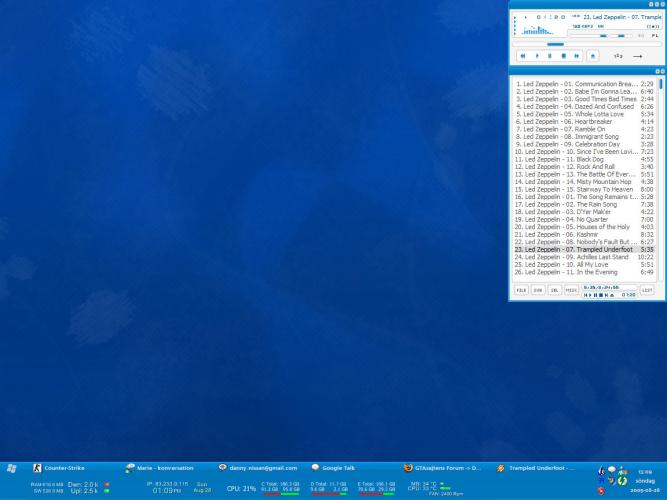
Task: Open the playlist LIST options menu
Action: click(x=647, y=290)
